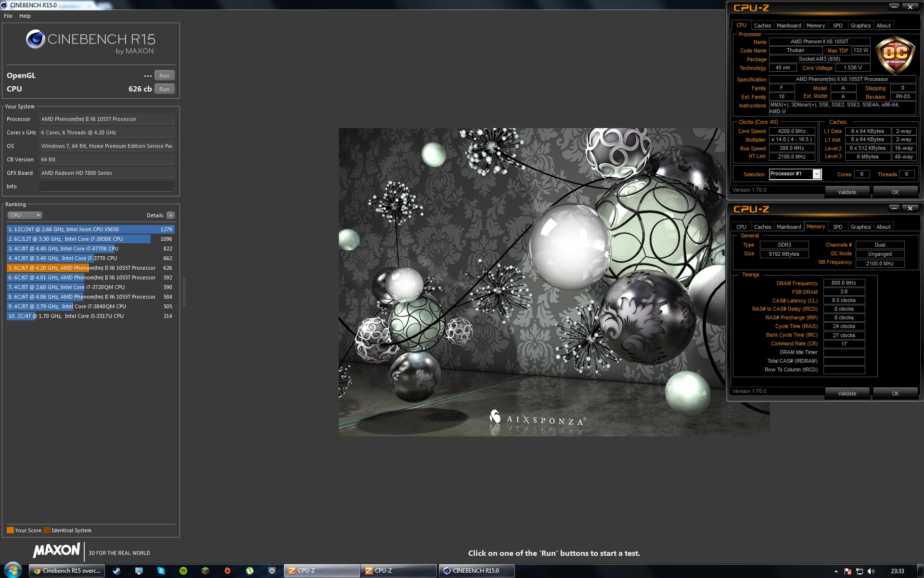Click the Cinebench title bar icon
Viewport: 924px width, 578px height.
click(4, 5)
